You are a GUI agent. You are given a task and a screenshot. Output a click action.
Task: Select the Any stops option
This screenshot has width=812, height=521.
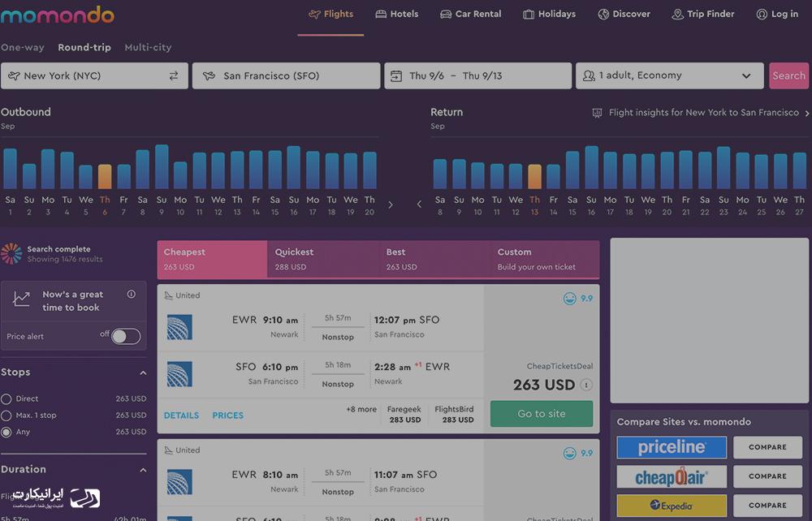click(6, 432)
